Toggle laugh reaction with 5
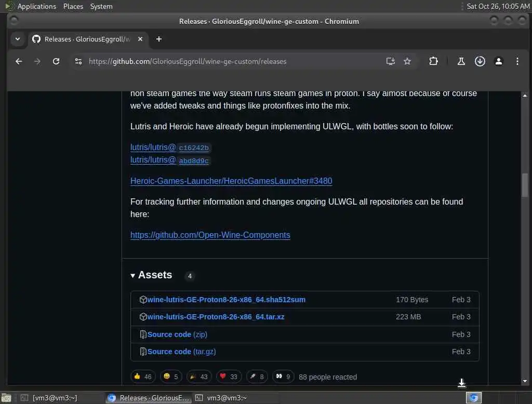Screen dimensions: 532x404 pyautogui.click(x=170, y=377)
